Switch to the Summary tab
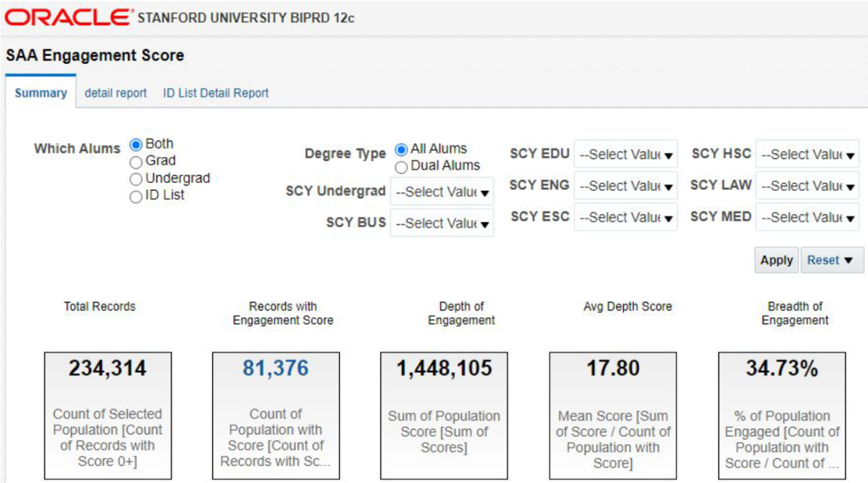Viewport: 868px width, 483px height. point(41,93)
